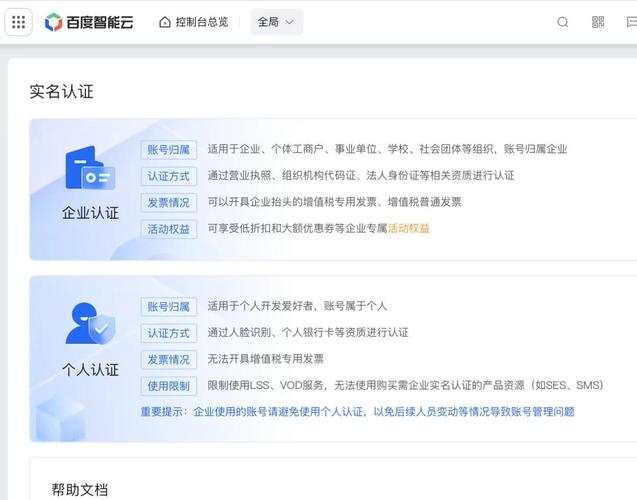Screen dimensions: 637x500
Task: Click 发票情况 tag in 个人认证 card
Action: (169, 359)
